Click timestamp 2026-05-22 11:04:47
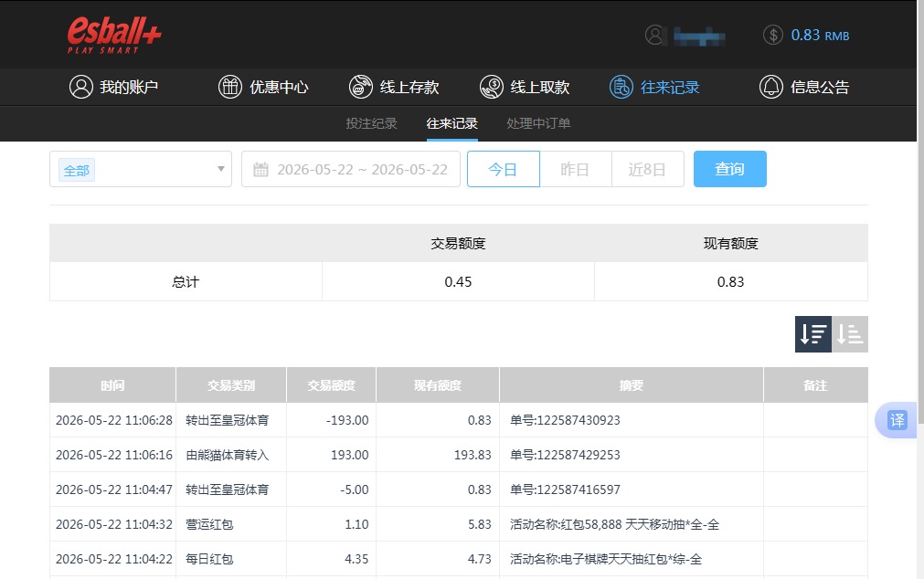The width and height of the screenshot is (924, 579). pos(113,490)
